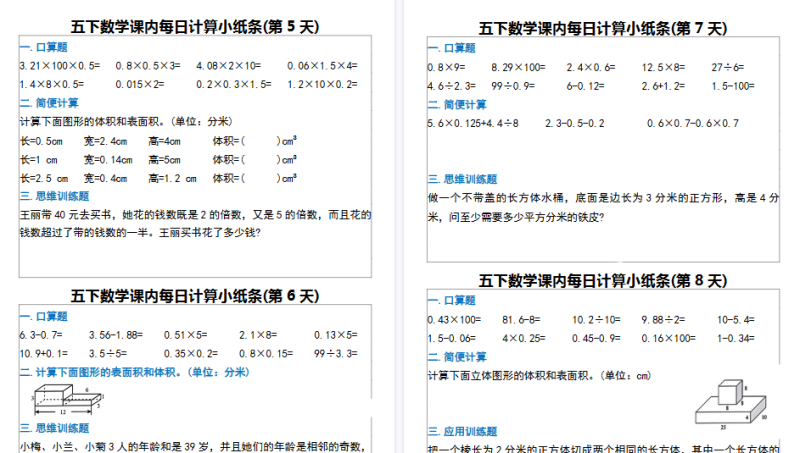The image size is (800, 453).
Task: Select the problem 10-5.4=
Action: click(x=736, y=320)
